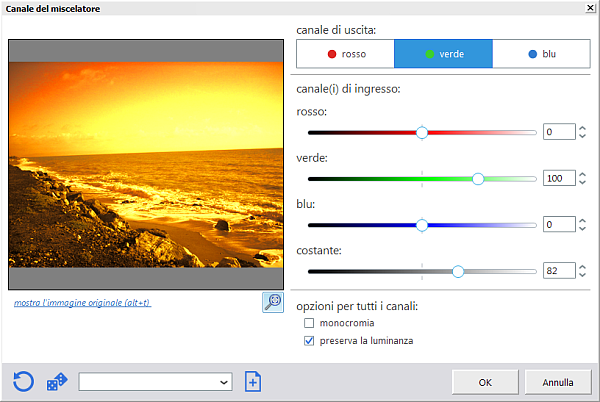Click the beach preview image

(147, 163)
